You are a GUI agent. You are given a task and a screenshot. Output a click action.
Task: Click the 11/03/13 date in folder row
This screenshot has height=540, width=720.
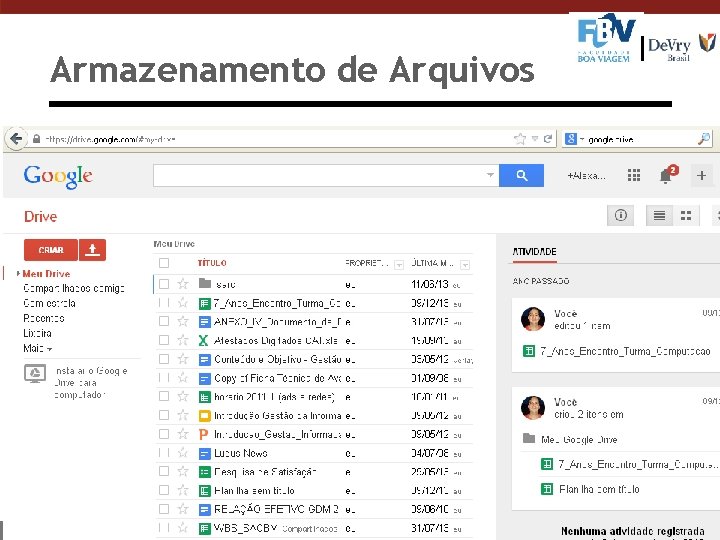pos(429,284)
